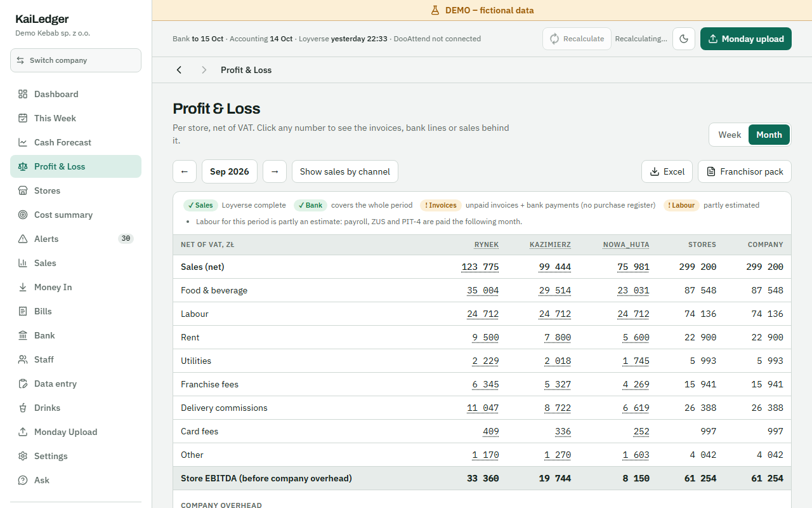Open the NOWA_HUTA store column header
The image size is (812, 508).
pyautogui.click(x=626, y=244)
